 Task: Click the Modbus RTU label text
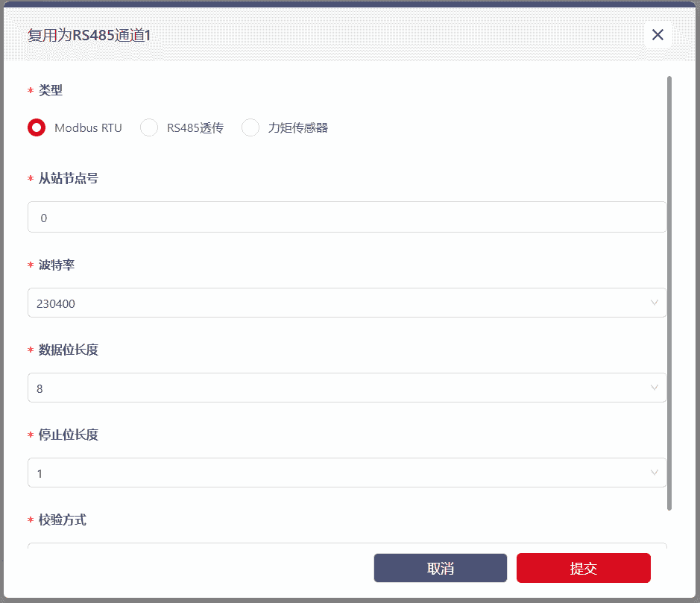[x=88, y=128]
